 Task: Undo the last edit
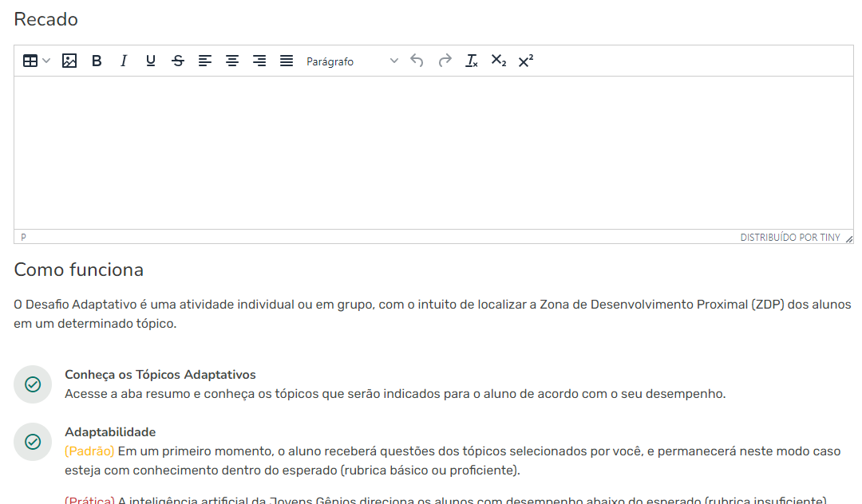(x=417, y=61)
